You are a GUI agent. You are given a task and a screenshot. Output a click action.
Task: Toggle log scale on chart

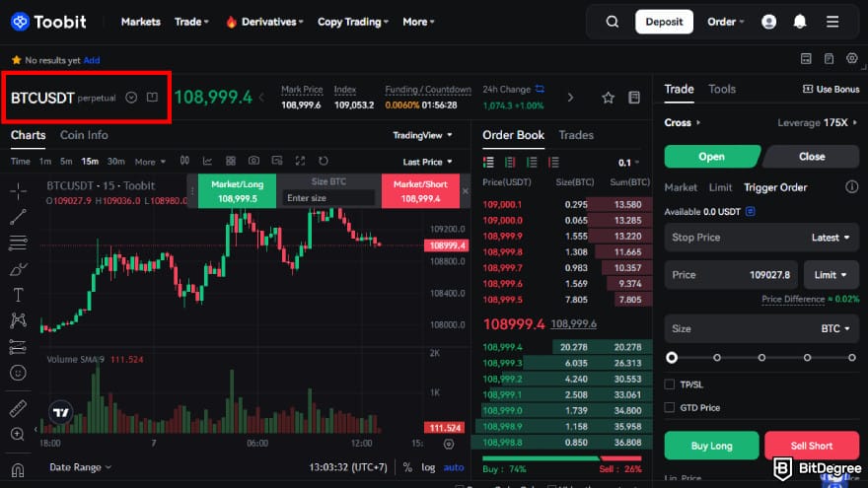428,467
